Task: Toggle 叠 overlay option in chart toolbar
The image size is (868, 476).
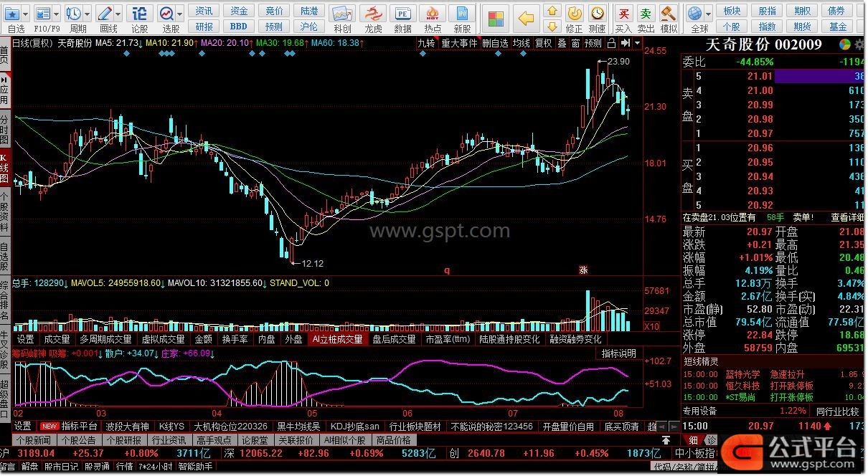Action: [562, 43]
